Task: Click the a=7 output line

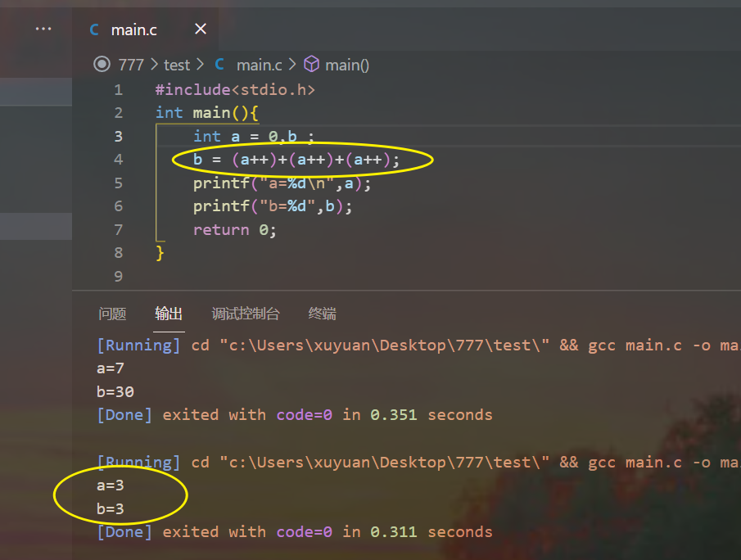Action: [x=111, y=368]
